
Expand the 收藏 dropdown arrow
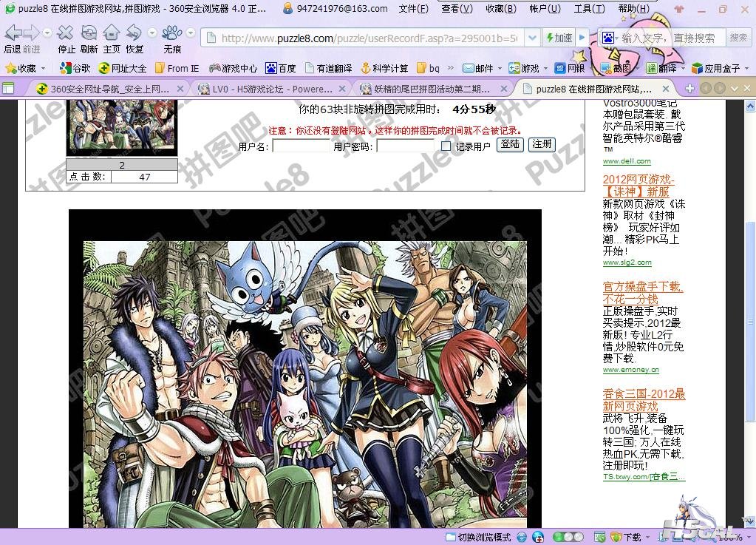[x=43, y=69]
